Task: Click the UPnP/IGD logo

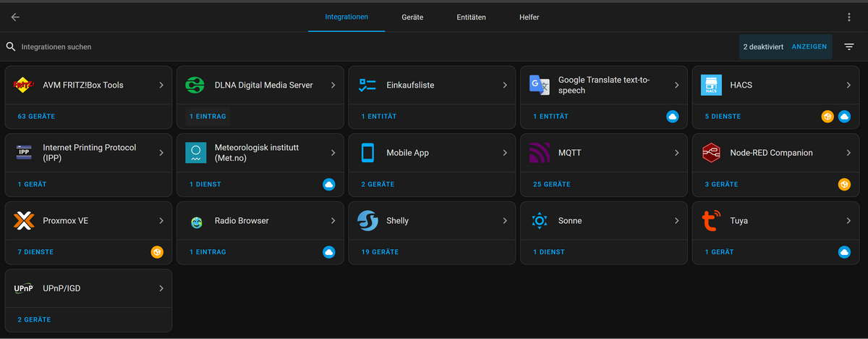Action: click(x=25, y=288)
